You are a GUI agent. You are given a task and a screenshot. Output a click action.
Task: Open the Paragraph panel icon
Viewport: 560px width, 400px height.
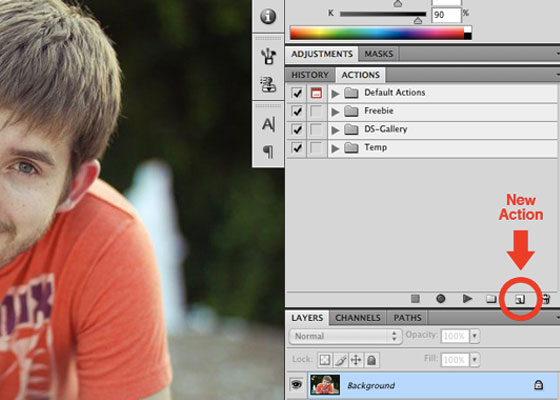pyautogui.click(x=268, y=151)
